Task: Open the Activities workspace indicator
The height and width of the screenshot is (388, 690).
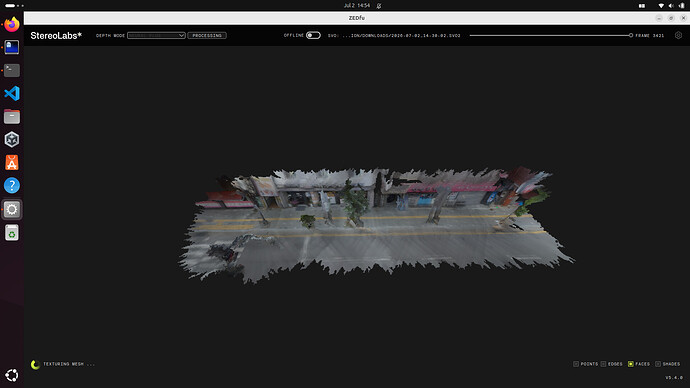Action: [15, 6]
